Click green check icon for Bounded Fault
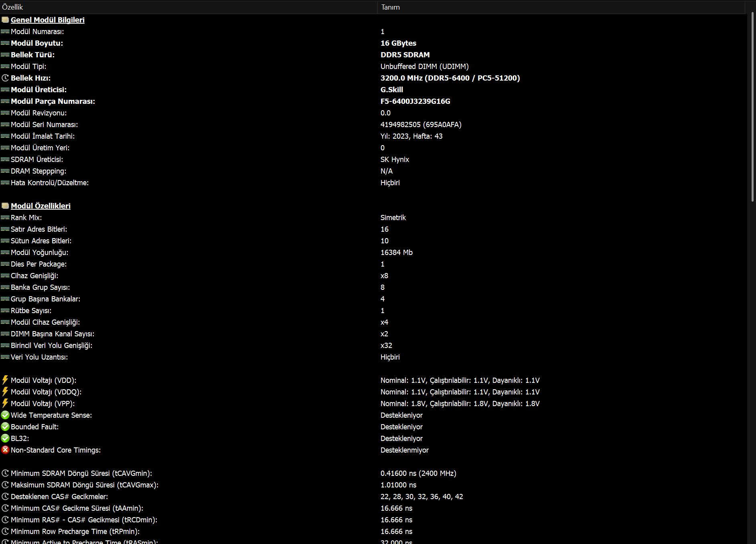The width and height of the screenshot is (756, 544). click(x=5, y=427)
